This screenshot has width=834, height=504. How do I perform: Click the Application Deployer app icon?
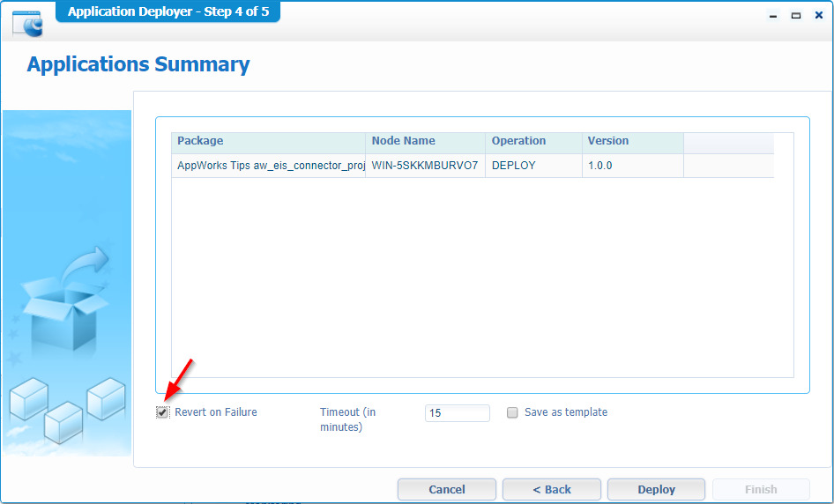[x=27, y=22]
